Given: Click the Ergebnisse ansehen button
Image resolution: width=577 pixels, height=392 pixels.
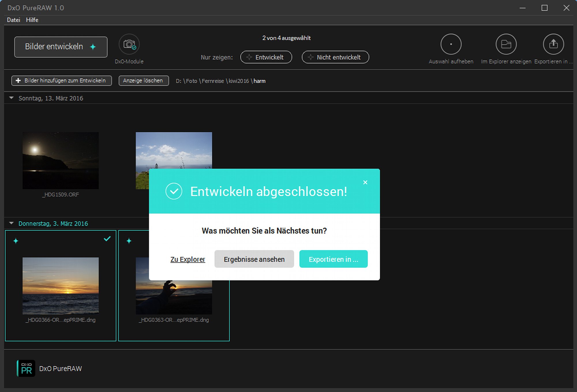Looking at the screenshot, I should [x=254, y=259].
